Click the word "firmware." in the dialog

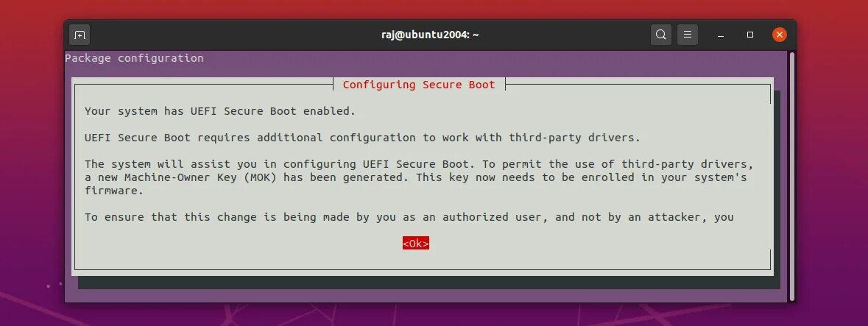pos(114,191)
